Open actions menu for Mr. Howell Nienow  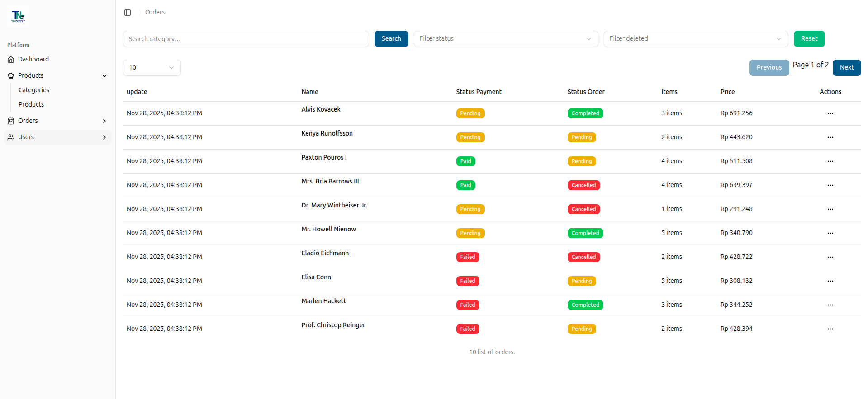[x=830, y=233]
